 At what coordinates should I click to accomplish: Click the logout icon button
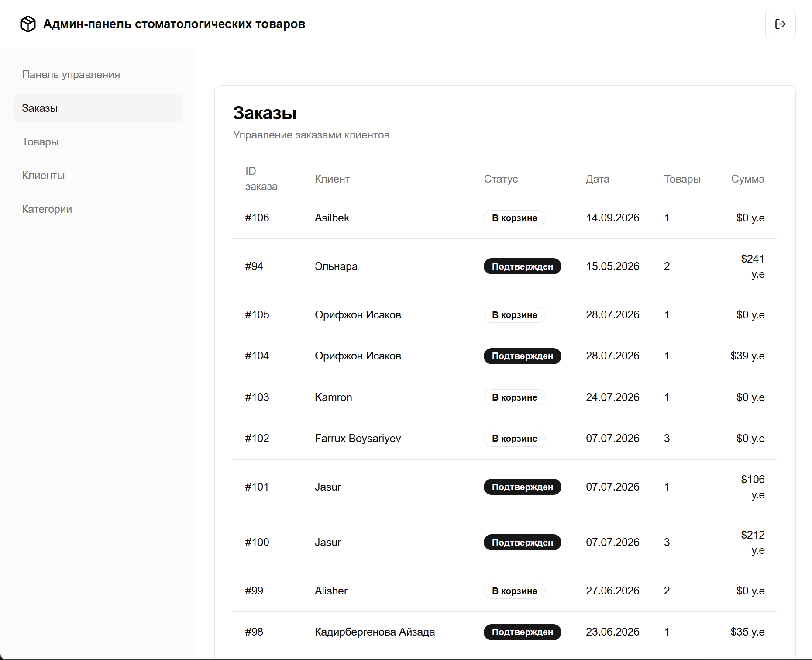pyautogui.click(x=780, y=24)
